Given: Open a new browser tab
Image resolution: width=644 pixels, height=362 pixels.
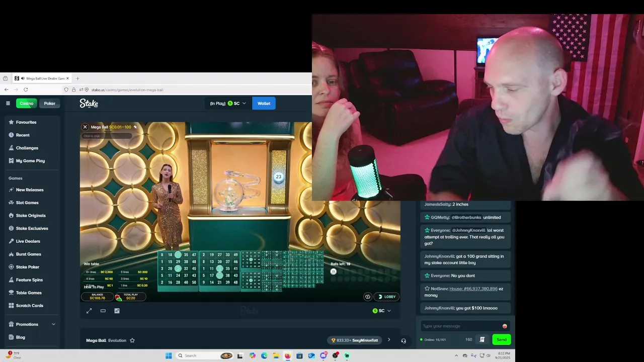Looking at the screenshot, I should 77,78.
